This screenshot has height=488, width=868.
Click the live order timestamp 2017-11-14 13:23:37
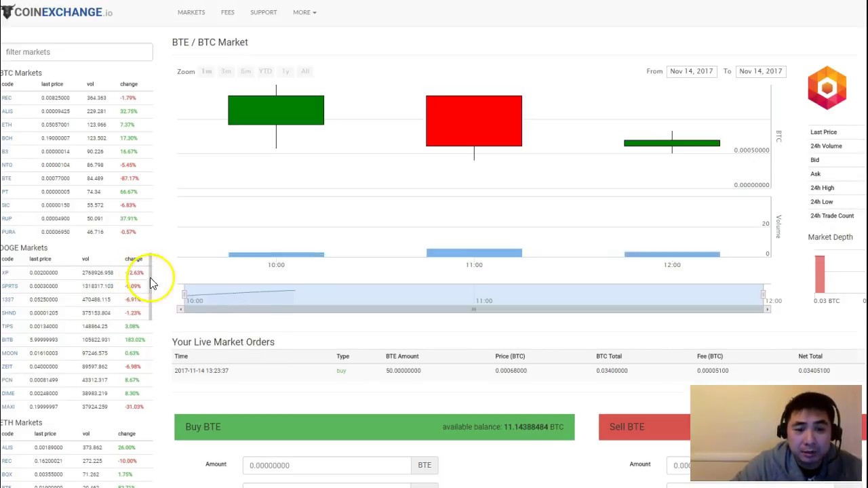[201, 371]
